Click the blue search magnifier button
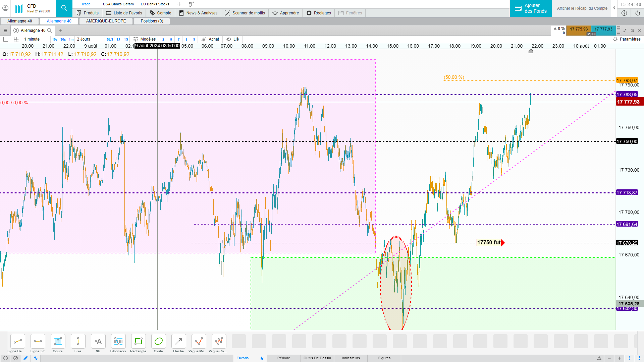 point(64,8)
